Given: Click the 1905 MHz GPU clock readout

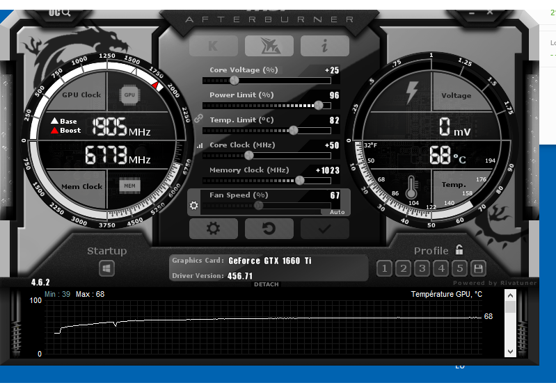Looking at the screenshot, I should coord(121,126).
